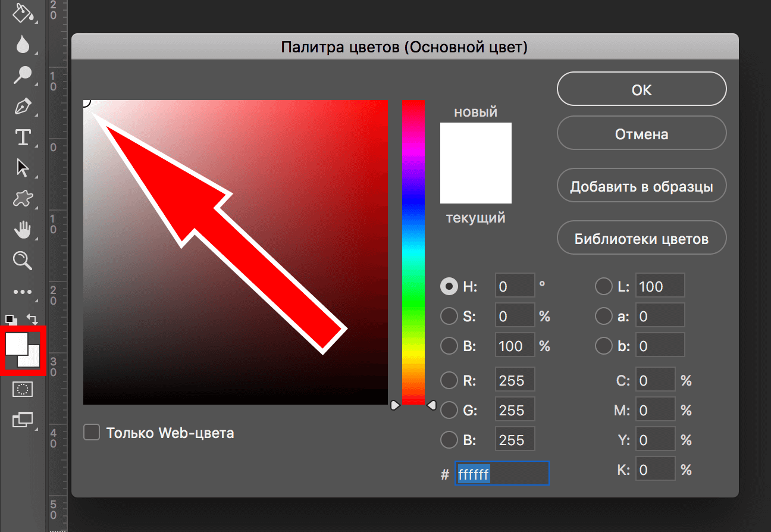
Task: Select the Custom Shape tool
Action: tap(22, 198)
